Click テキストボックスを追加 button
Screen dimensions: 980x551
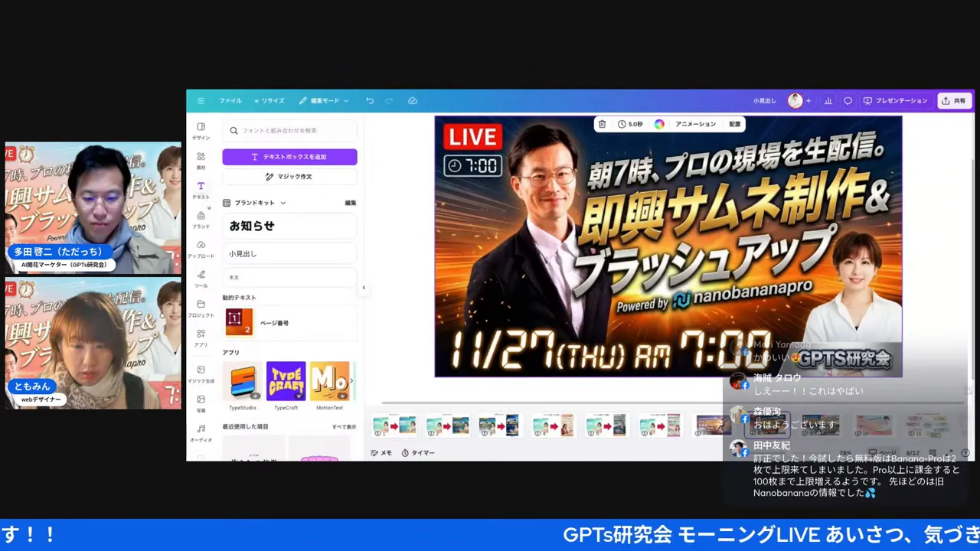coord(289,157)
